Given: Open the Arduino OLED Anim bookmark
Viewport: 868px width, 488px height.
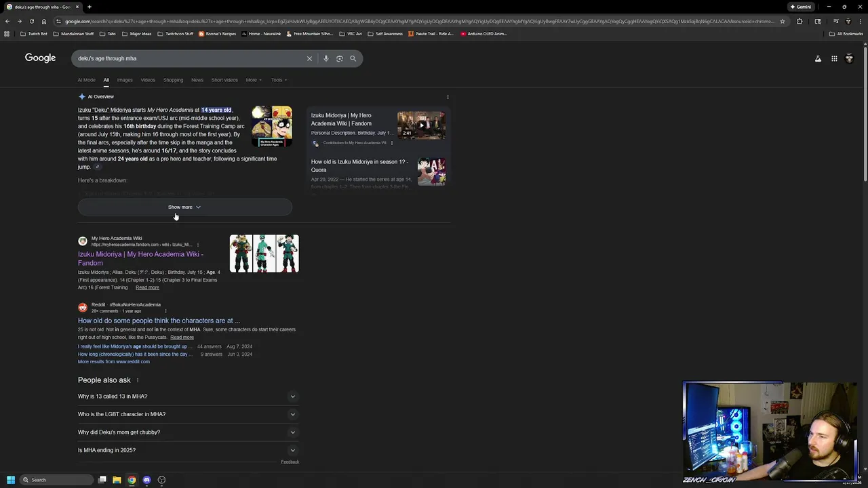Looking at the screenshot, I should pyautogui.click(x=484, y=33).
